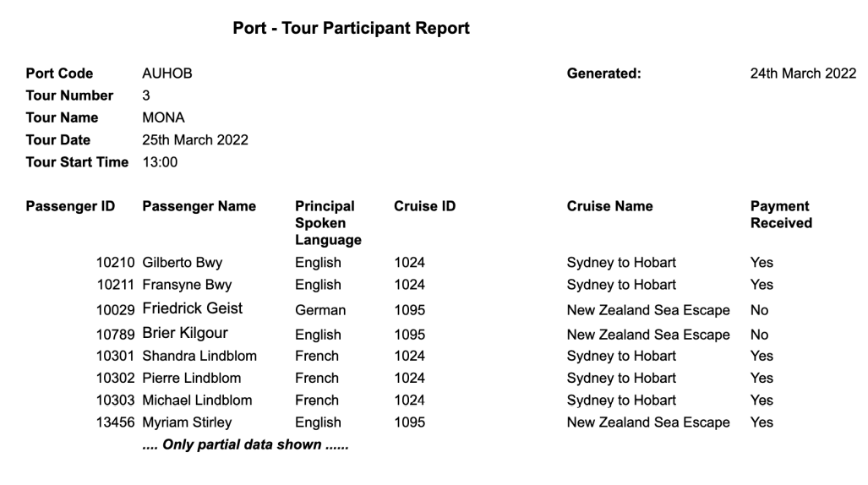Viewport: 868px width, 485px height.
Task: Click Friedrick Geist's German language cell
Action: point(320,310)
